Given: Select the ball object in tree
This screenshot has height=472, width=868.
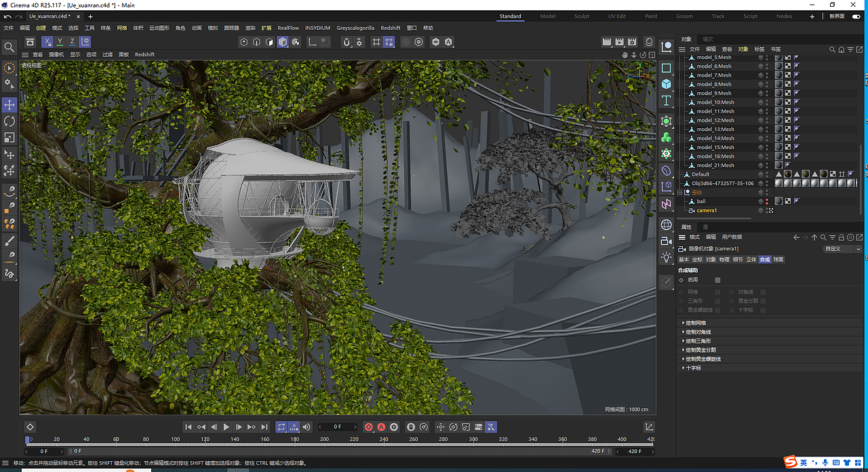Looking at the screenshot, I should tap(701, 201).
